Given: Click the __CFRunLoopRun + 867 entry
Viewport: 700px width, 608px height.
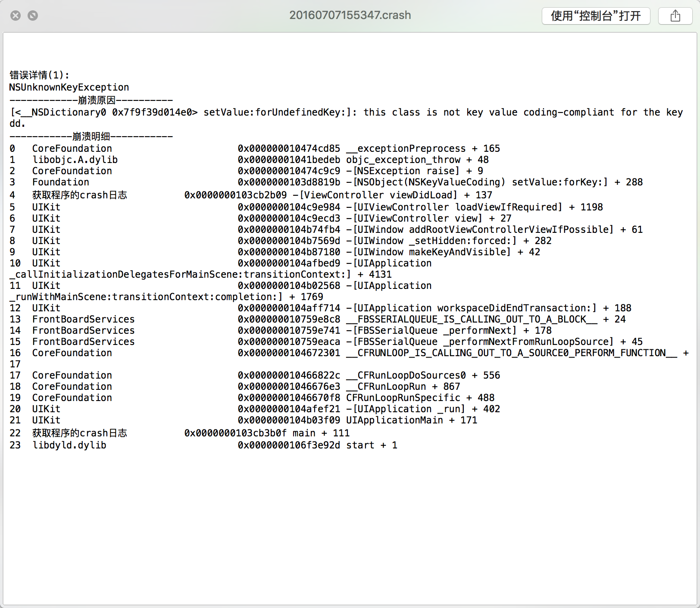Looking at the screenshot, I should (403, 386).
